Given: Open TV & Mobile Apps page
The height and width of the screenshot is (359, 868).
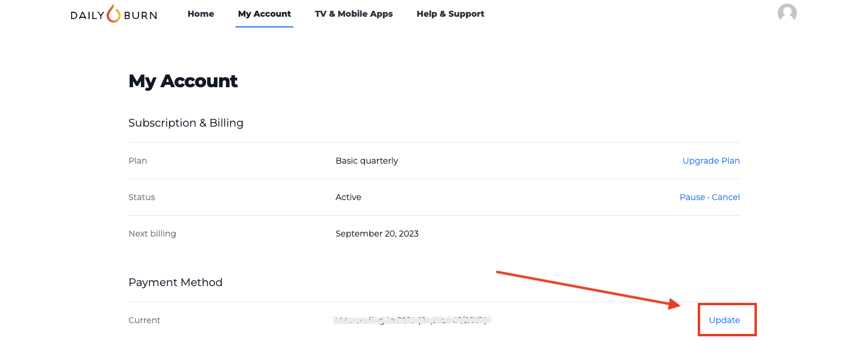Looking at the screenshot, I should pyautogui.click(x=354, y=14).
